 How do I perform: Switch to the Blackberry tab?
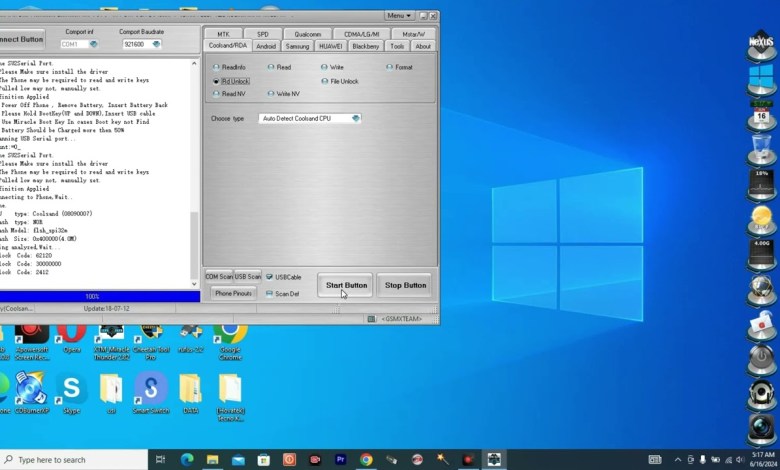coord(366,46)
